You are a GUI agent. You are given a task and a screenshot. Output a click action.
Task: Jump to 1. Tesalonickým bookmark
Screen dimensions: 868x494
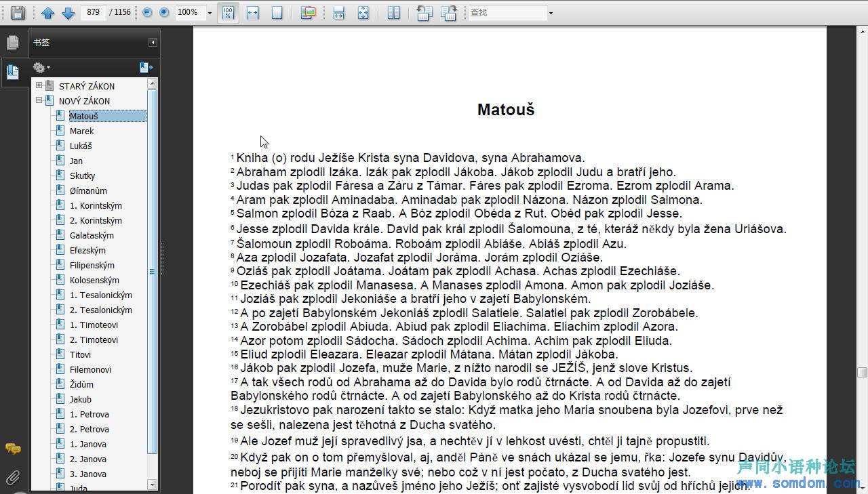point(101,295)
